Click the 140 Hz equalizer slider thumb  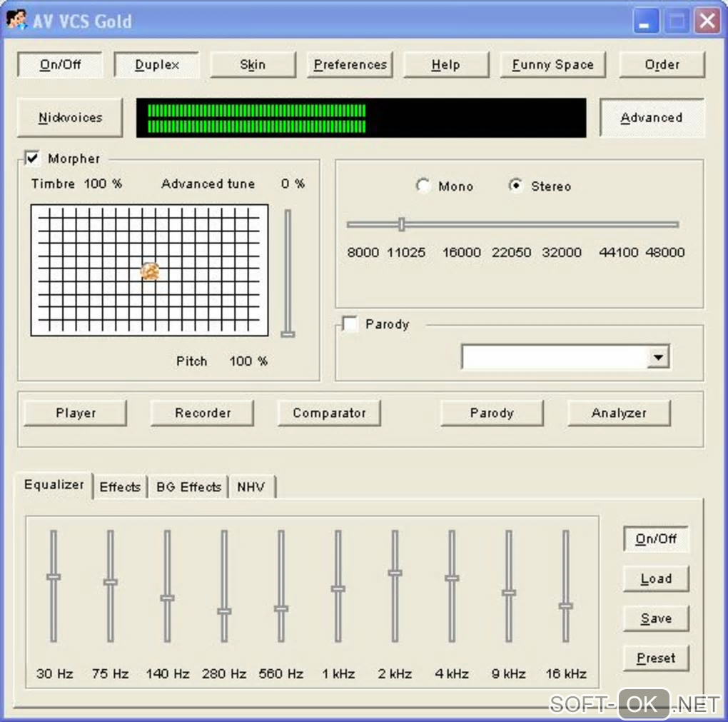coord(167,598)
